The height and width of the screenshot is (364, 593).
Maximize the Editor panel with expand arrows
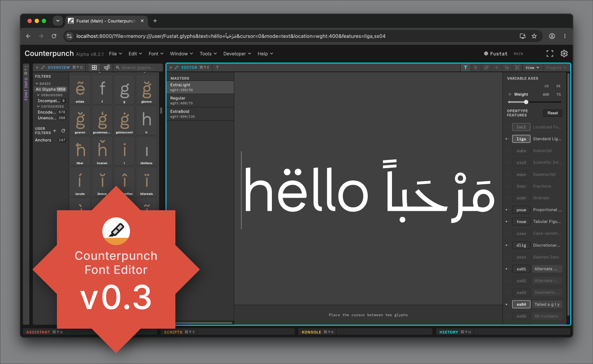(x=177, y=68)
